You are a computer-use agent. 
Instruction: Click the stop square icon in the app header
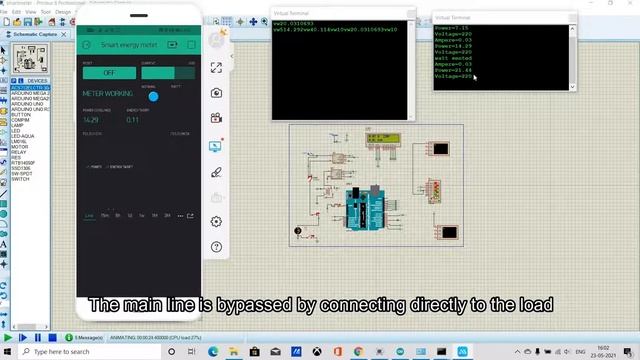point(191,45)
